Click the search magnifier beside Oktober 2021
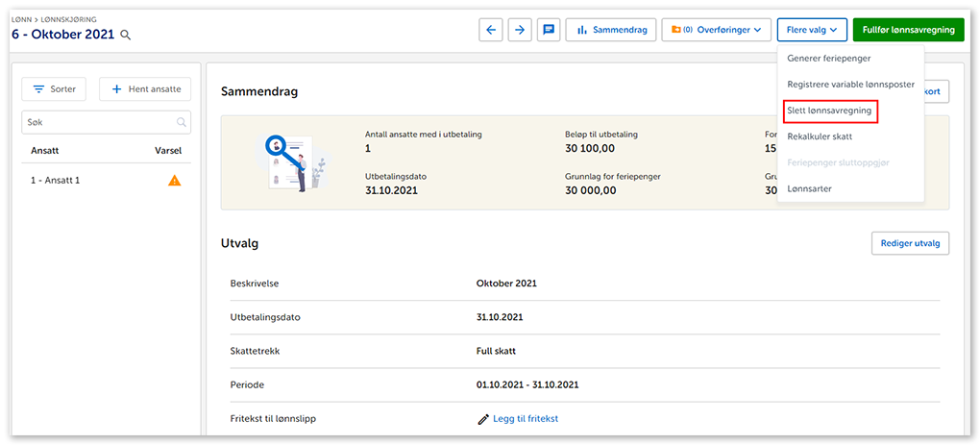The image size is (980, 445). pyautogui.click(x=125, y=36)
